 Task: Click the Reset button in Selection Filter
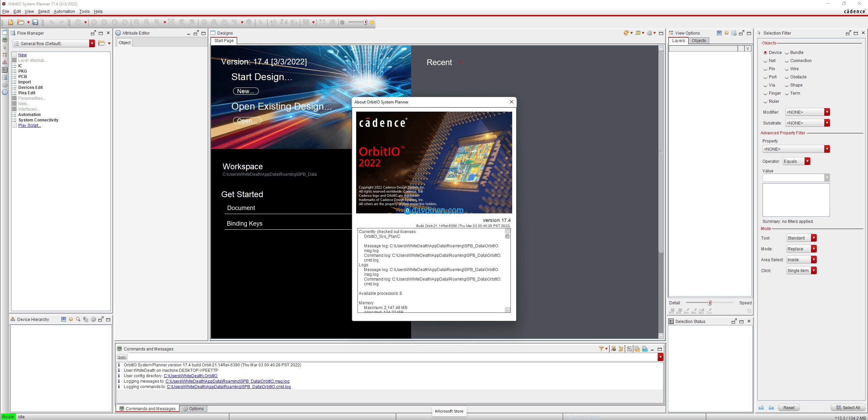coord(789,407)
